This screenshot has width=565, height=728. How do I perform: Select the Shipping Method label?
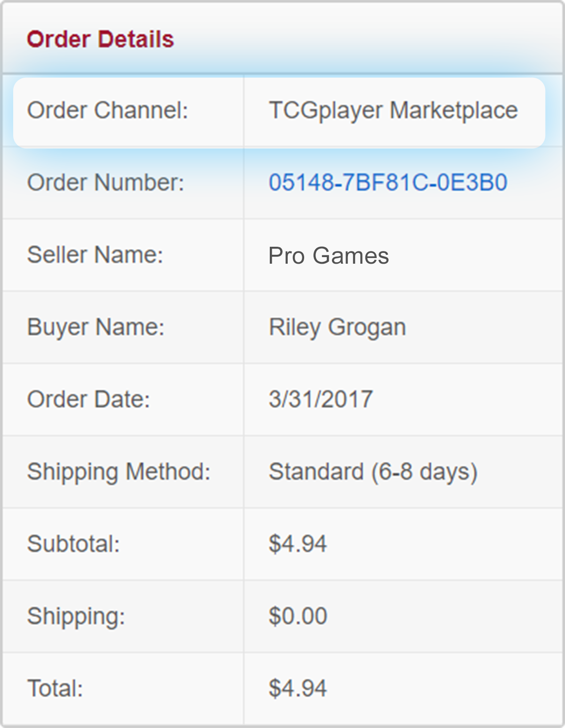[x=119, y=472]
